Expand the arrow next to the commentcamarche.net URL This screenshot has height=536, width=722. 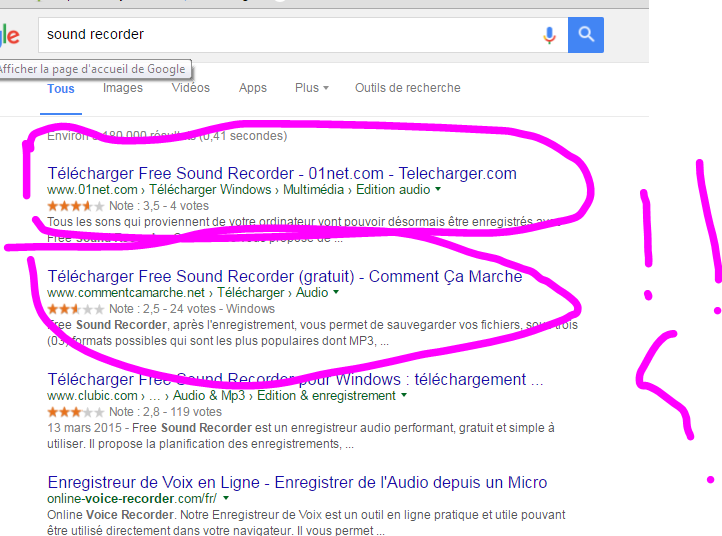click(336, 293)
